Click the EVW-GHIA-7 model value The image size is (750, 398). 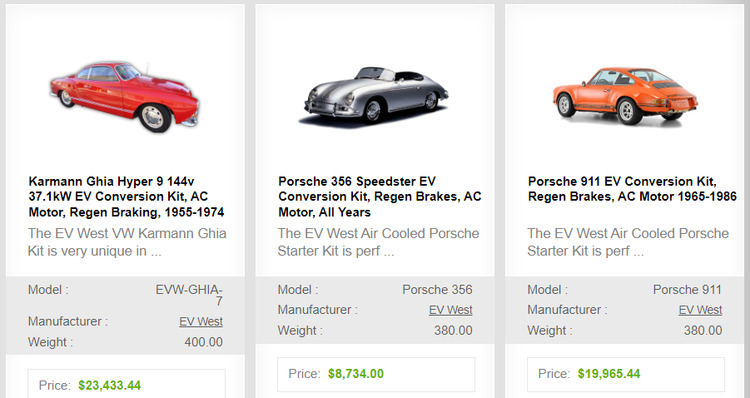pos(189,295)
